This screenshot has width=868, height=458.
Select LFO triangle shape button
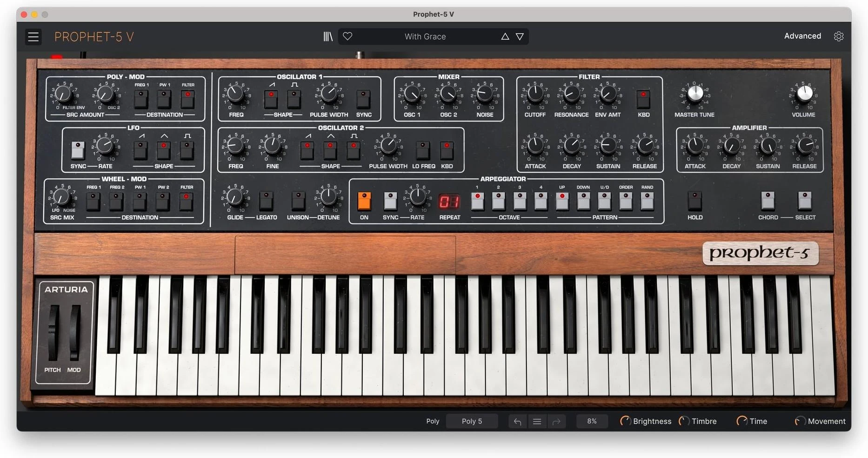pyautogui.click(x=163, y=150)
